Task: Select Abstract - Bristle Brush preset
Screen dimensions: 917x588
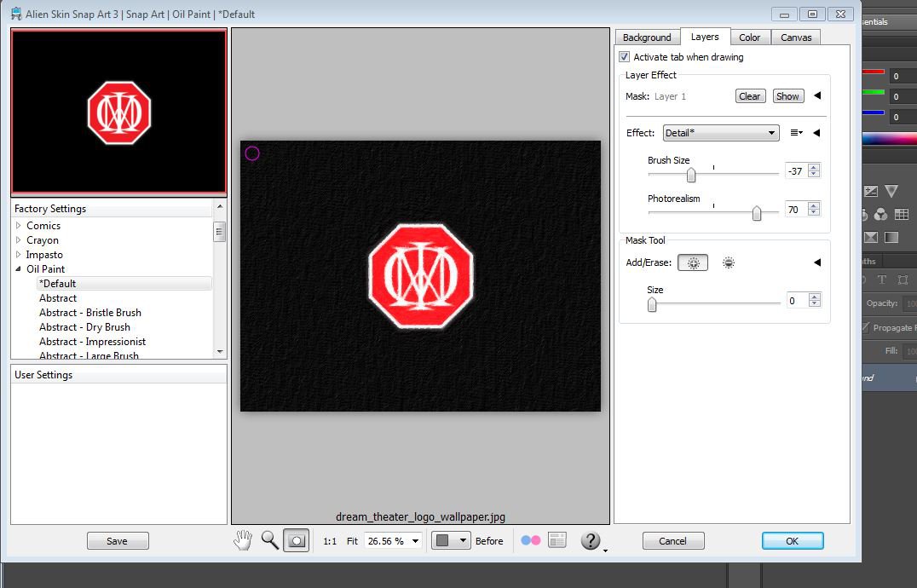Action: click(90, 313)
